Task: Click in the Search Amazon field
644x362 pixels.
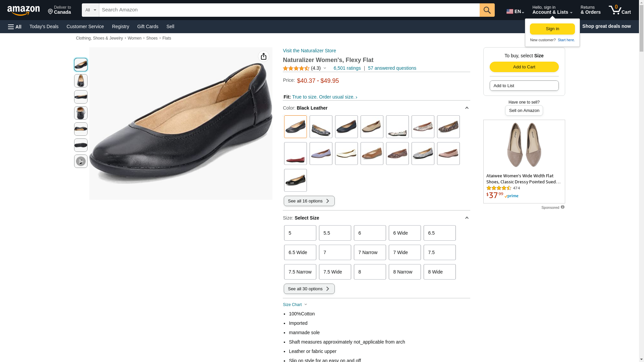Action: (x=289, y=10)
